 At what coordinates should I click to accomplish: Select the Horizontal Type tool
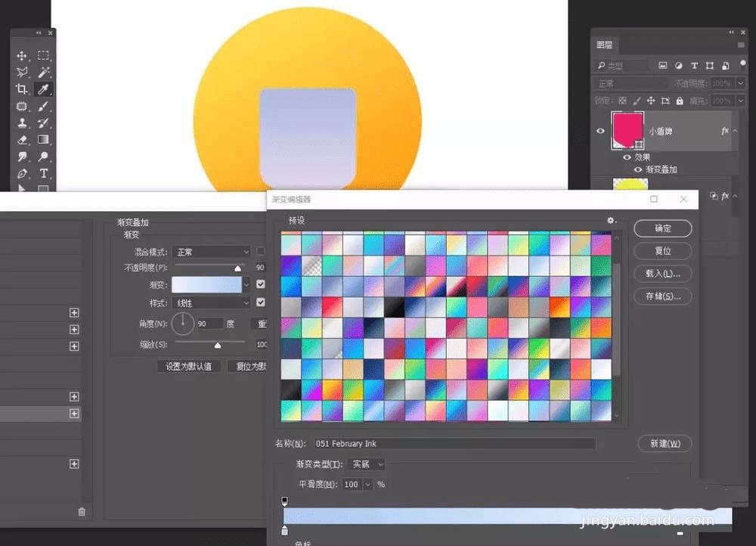click(43, 174)
